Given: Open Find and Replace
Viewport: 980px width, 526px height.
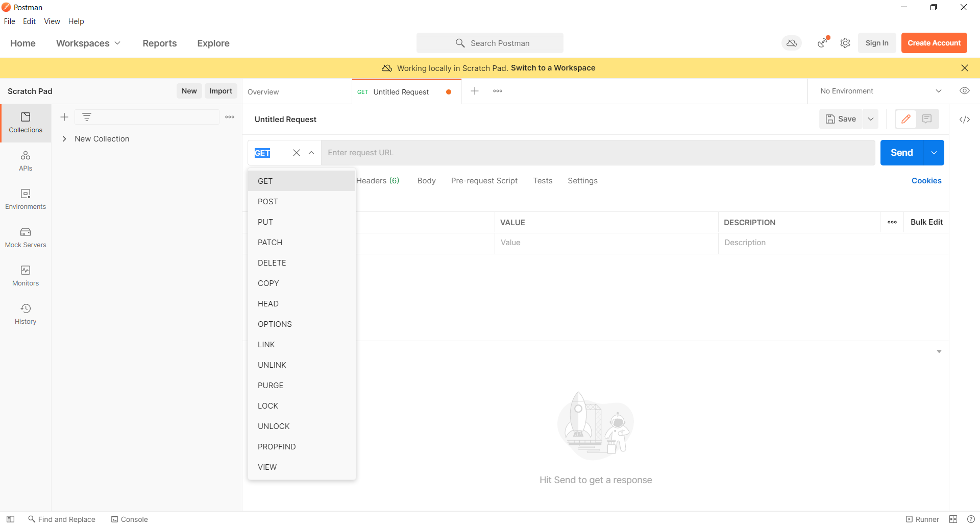Looking at the screenshot, I should 62,519.
